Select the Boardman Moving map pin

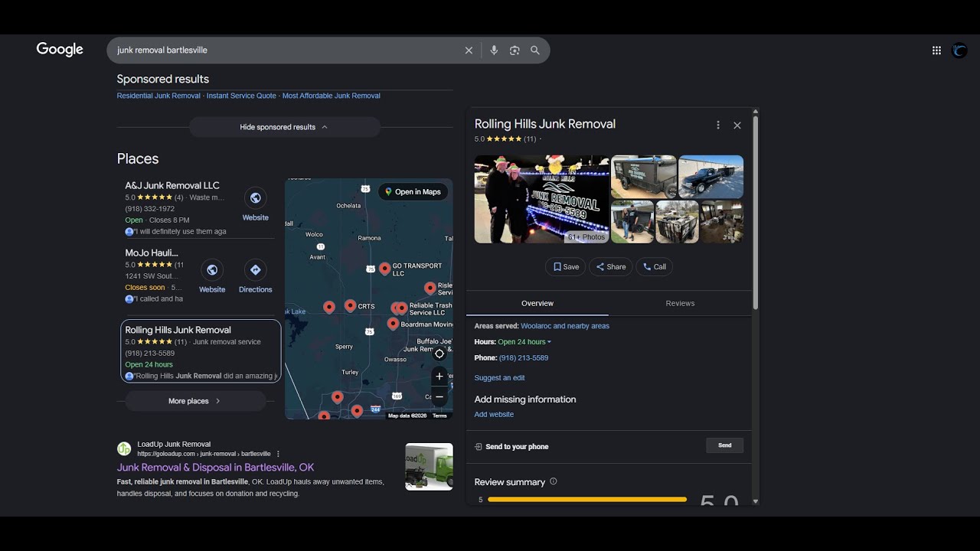393,324
